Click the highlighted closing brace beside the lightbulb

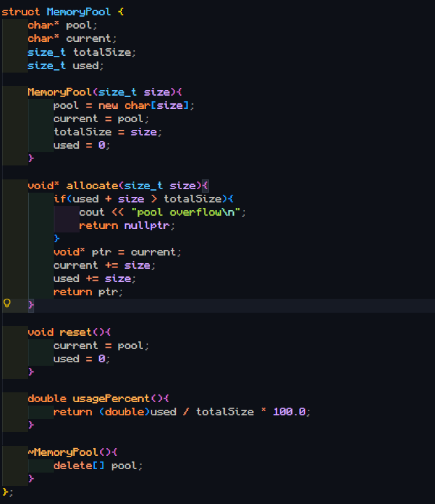click(31, 305)
